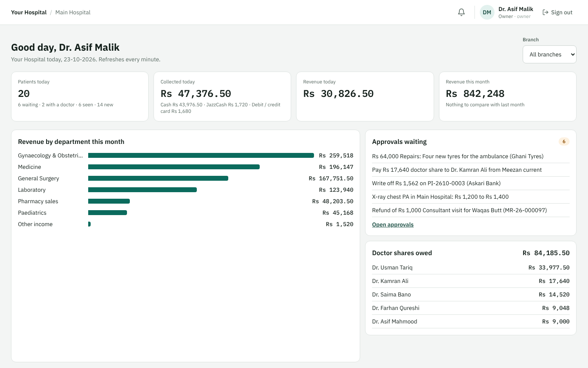
Task: Click the Sign out button
Action: [557, 12]
